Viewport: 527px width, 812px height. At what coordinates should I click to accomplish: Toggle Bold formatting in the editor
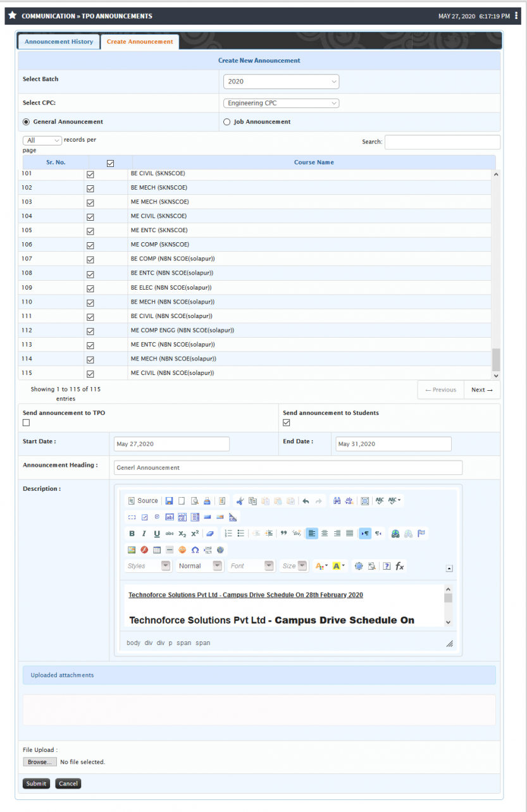tap(132, 534)
